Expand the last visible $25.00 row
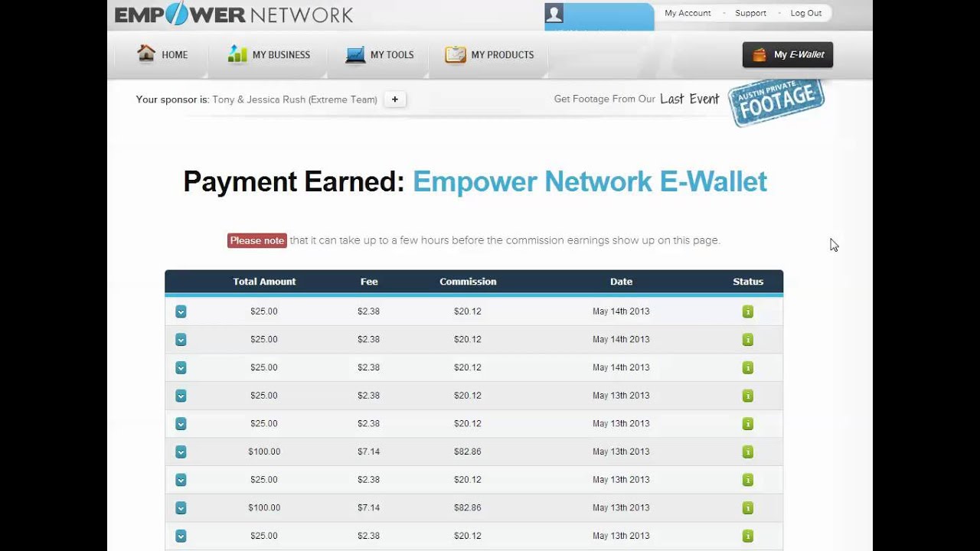The image size is (980, 551). [x=181, y=536]
